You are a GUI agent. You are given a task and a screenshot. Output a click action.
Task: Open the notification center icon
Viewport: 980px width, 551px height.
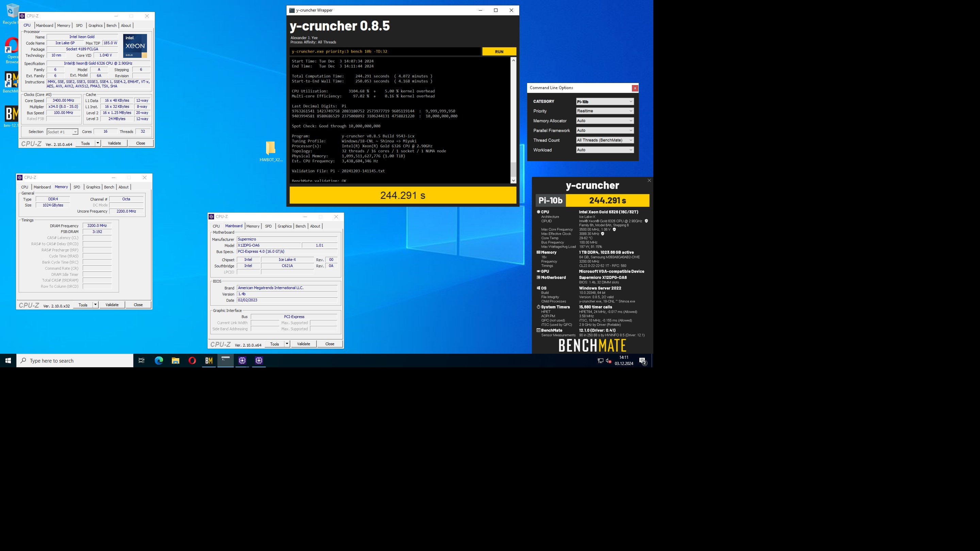click(x=643, y=361)
